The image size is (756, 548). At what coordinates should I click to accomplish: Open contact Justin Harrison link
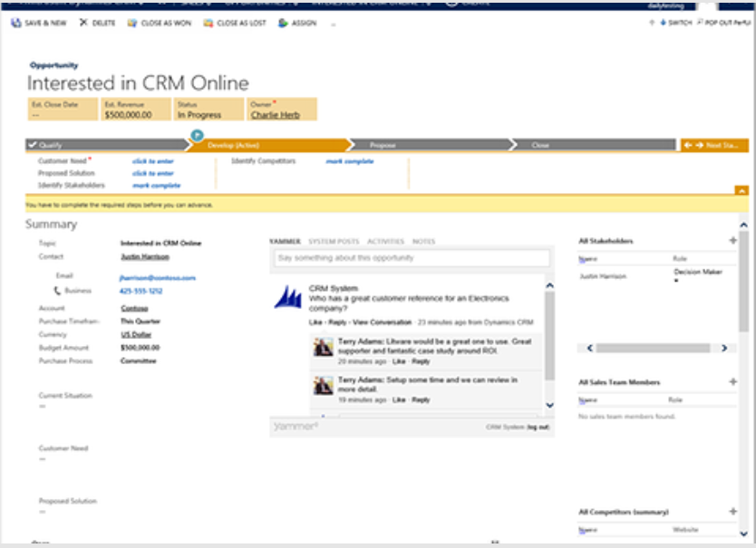[x=145, y=256]
